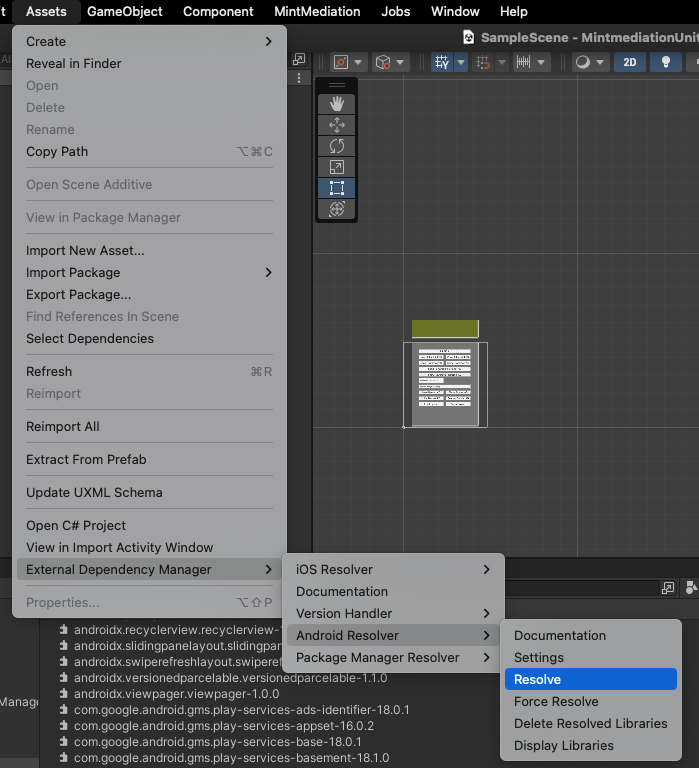
Task: Click the Pivot/Center tool handle icon
Action: 341,62
